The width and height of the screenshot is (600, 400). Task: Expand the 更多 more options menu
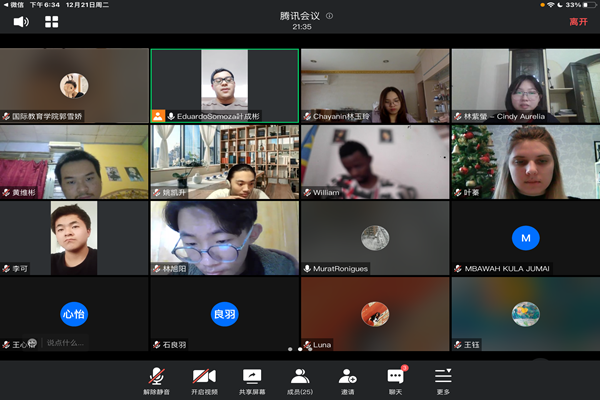pos(443,380)
